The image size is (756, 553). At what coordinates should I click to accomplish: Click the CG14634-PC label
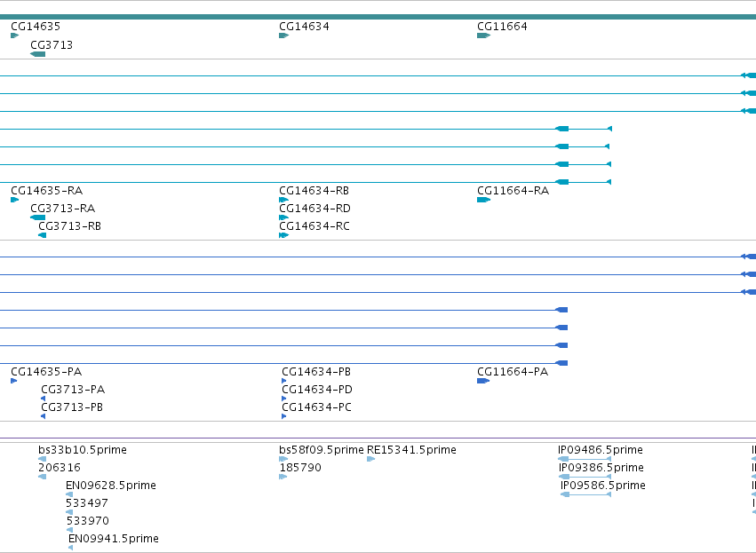317,407
